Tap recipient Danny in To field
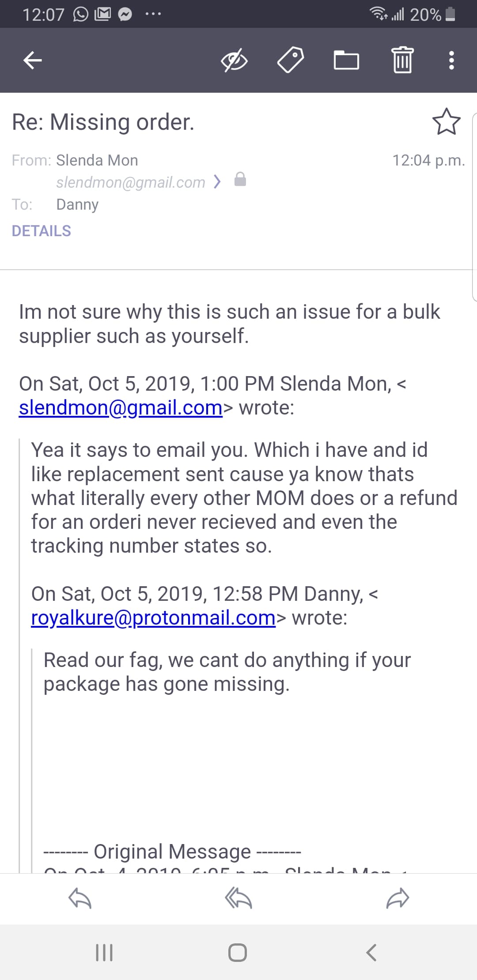Screen dimensions: 477x980 (77, 204)
